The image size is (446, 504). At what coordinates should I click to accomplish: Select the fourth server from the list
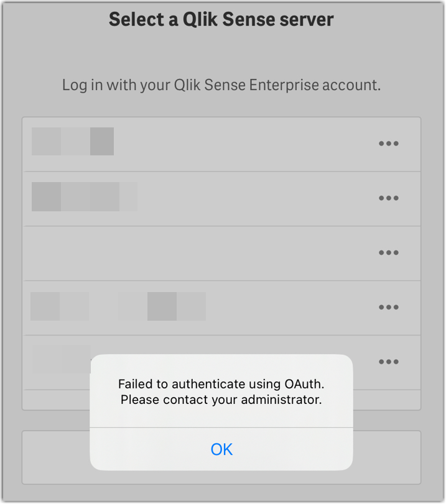coord(187,306)
